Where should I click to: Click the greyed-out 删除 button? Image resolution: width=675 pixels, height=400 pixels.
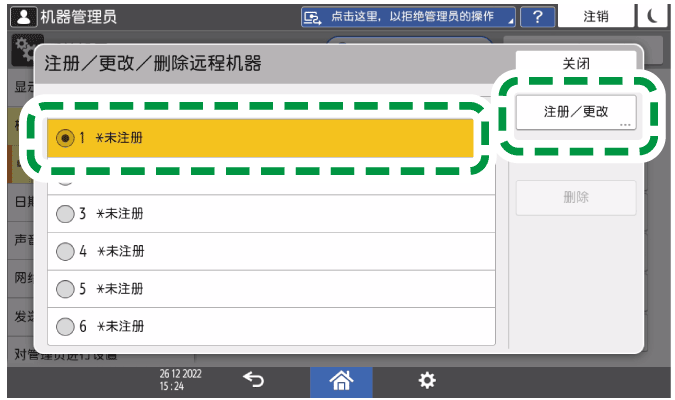point(576,198)
